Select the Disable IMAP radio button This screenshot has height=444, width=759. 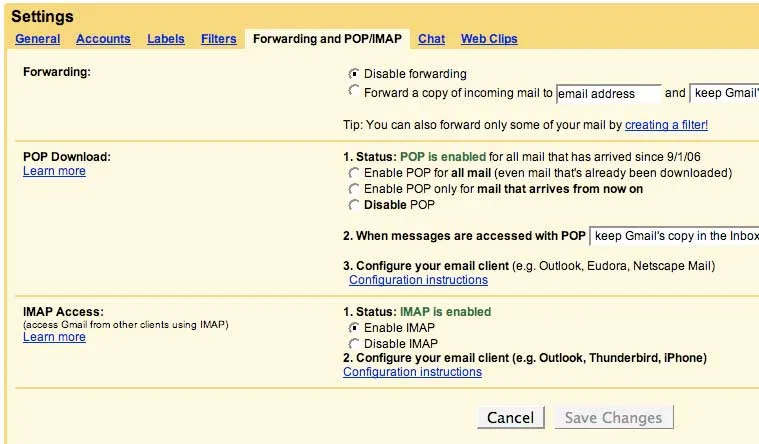coord(353,344)
